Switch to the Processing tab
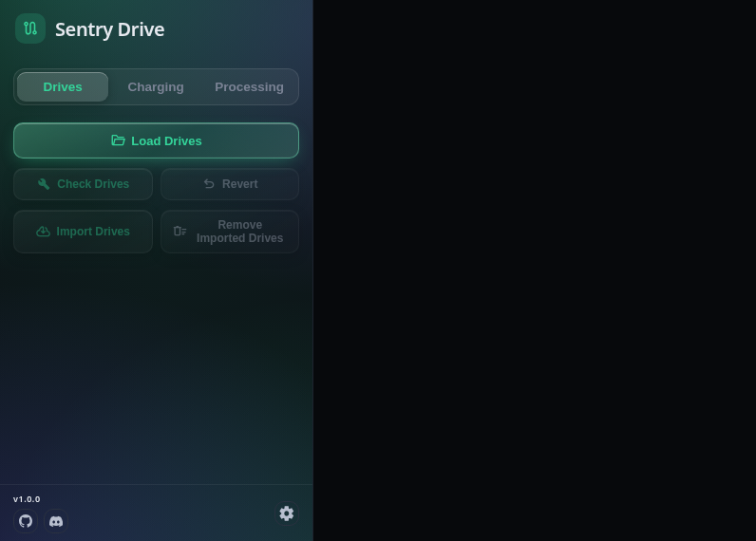The width and height of the screenshot is (756, 541). point(249,86)
